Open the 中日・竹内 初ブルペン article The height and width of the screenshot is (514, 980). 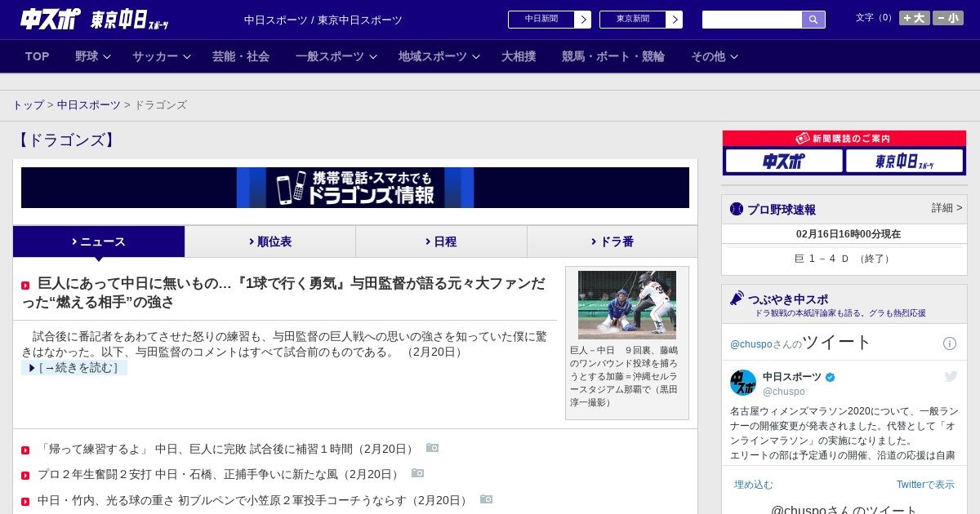click(x=255, y=500)
